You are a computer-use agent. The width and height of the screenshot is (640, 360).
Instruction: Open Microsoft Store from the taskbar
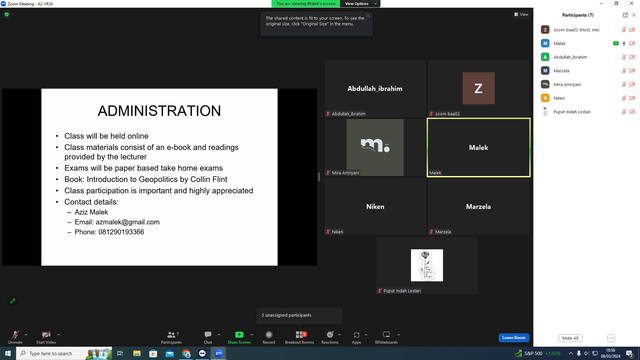(x=153, y=353)
